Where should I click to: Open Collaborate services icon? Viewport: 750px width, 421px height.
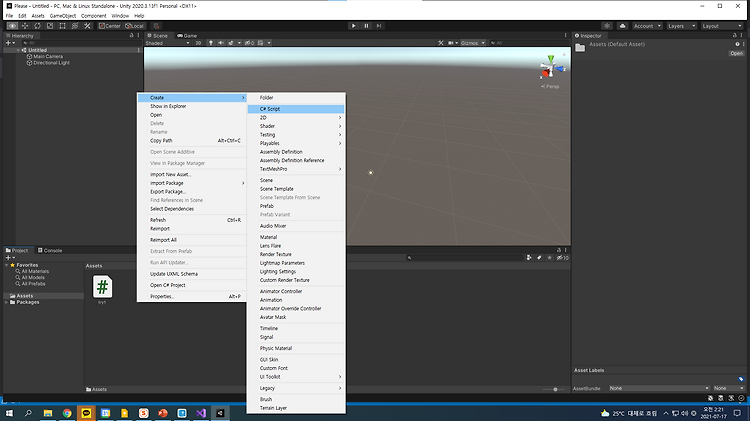point(607,26)
